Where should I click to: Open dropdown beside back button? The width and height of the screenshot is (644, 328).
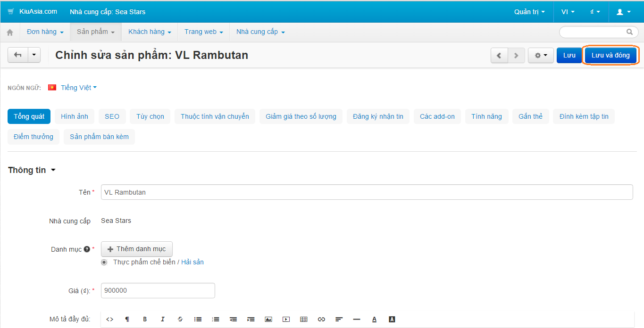pyautogui.click(x=34, y=55)
